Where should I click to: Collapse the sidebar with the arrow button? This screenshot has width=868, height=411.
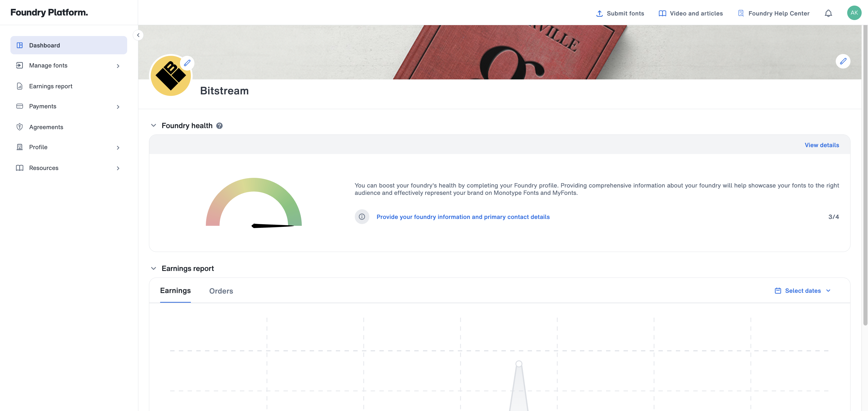pyautogui.click(x=138, y=35)
